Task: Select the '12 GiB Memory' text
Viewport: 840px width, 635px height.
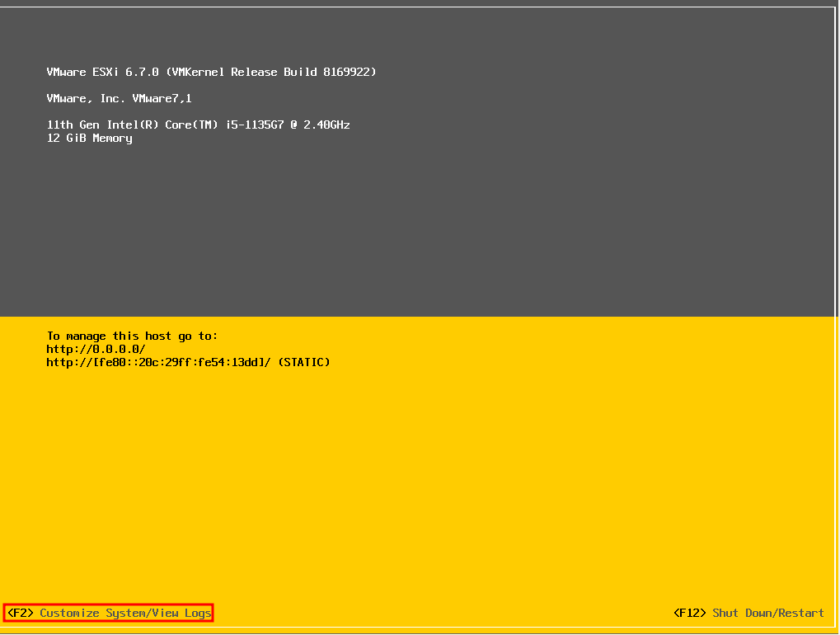Action: point(90,139)
